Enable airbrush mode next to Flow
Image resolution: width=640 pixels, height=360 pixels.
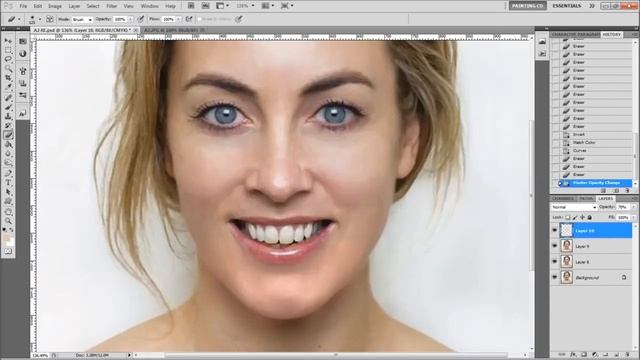click(x=189, y=19)
